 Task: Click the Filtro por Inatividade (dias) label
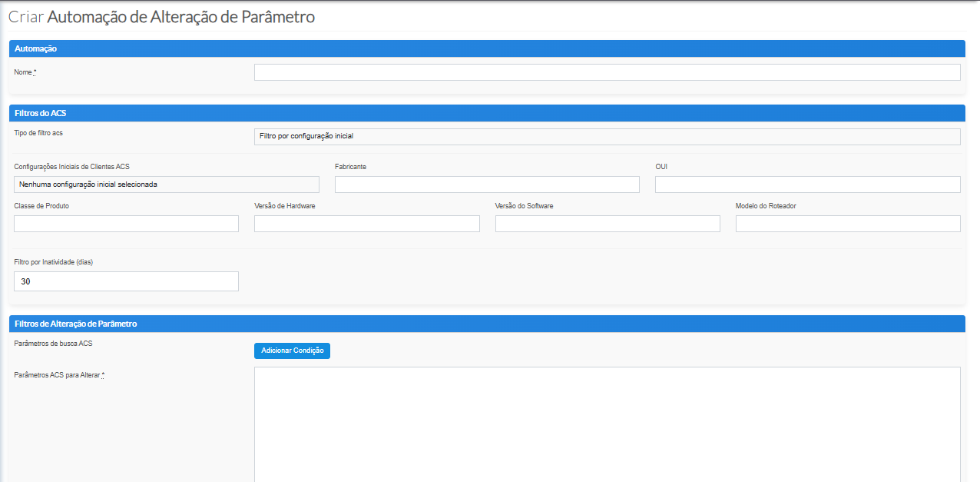click(x=53, y=262)
